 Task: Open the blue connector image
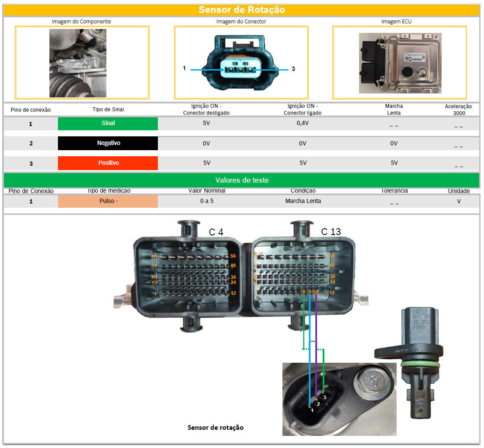coord(240,62)
